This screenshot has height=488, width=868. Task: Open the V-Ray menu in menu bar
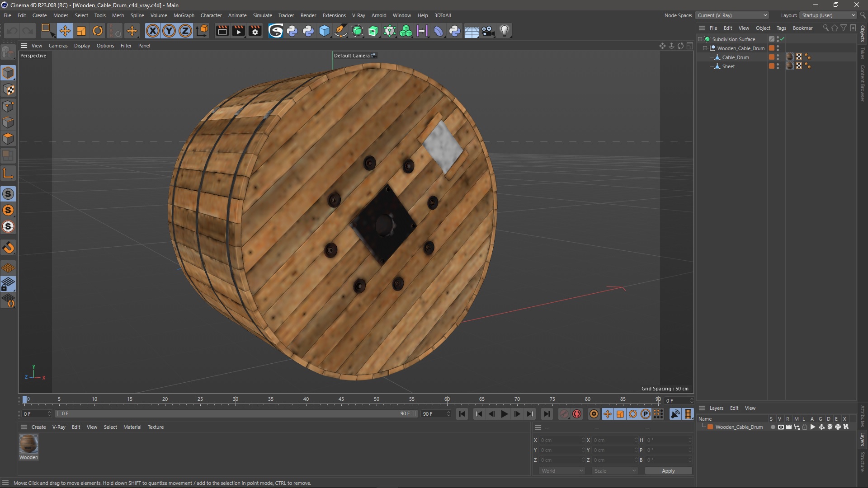359,15
